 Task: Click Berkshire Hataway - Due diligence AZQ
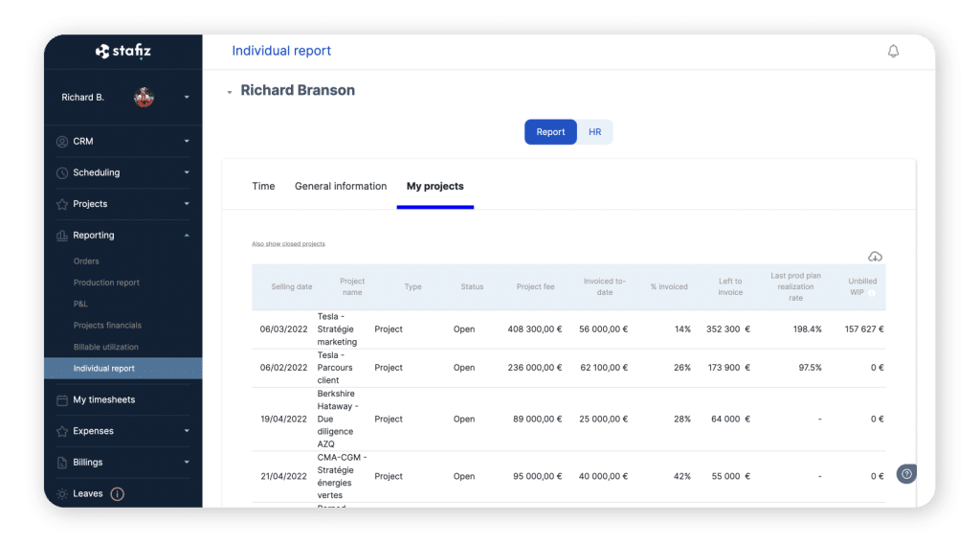click(338, 419)
